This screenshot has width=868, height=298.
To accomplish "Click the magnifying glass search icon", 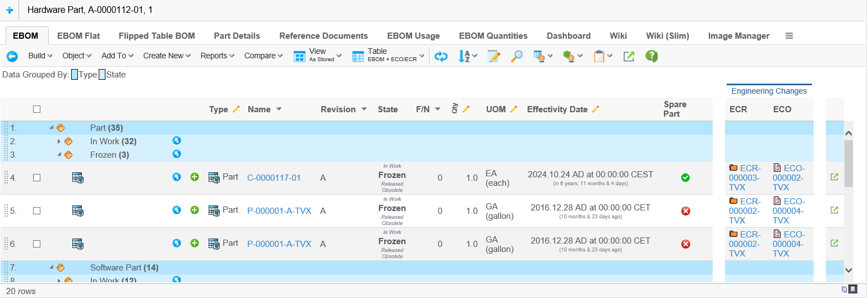I will tap(516, 56).
